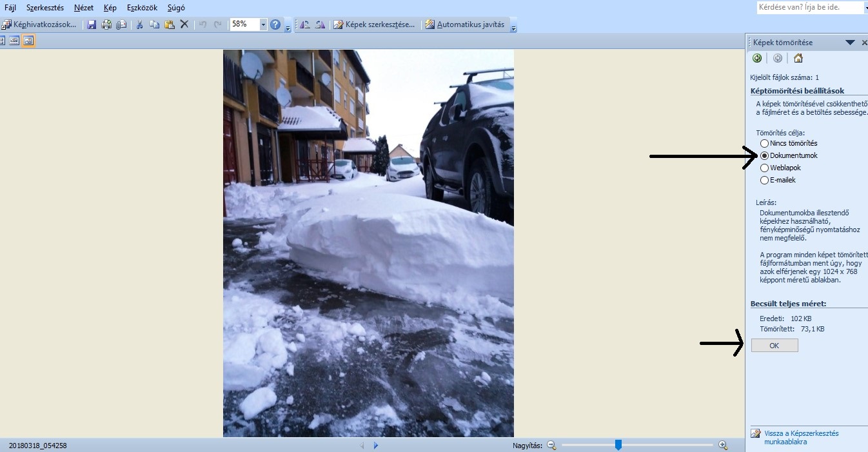Select the Weblapok radio button

tap(765, 168)
